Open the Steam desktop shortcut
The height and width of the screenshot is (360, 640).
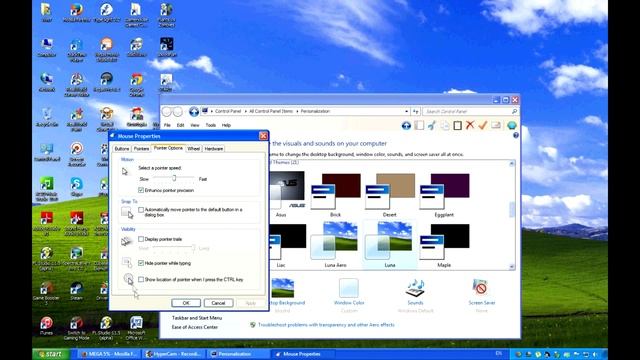tap(76, 291)
